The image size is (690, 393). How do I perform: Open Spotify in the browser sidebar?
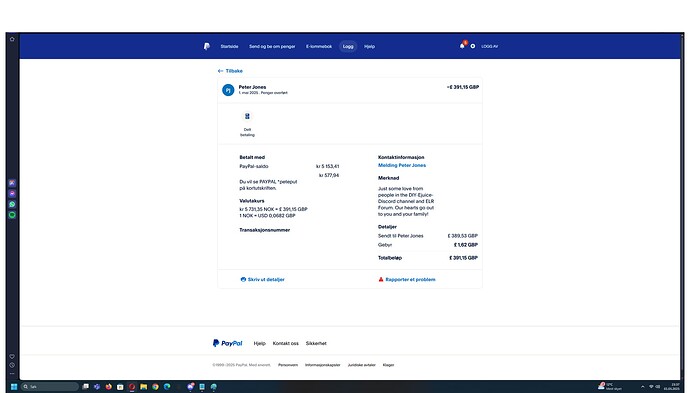pyautogui.click(x=12, y=215)
